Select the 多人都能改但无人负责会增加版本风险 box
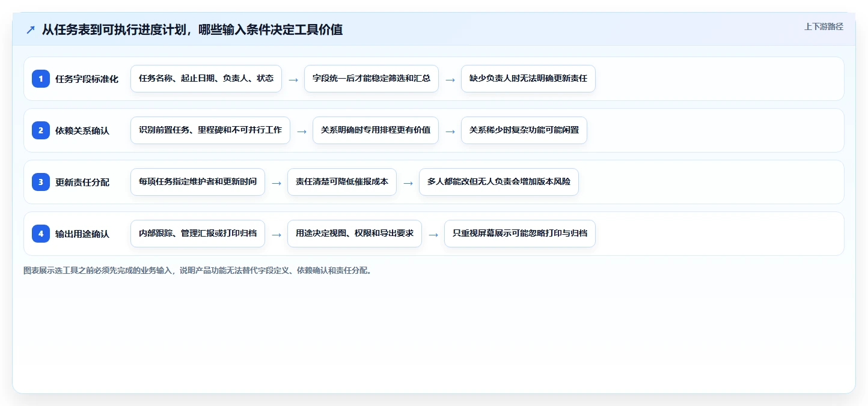Screen dimensions: 868x406 pos(499,182)
